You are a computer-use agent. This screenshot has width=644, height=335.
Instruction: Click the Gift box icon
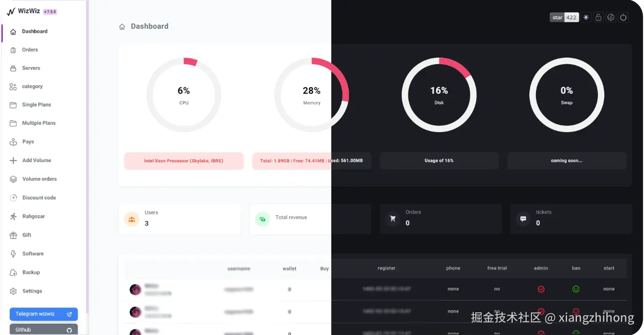(13, 235)
